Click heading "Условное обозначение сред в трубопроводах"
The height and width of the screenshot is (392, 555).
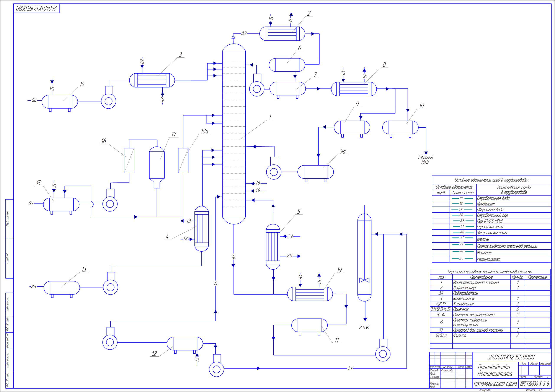click(x=492, y=180)
